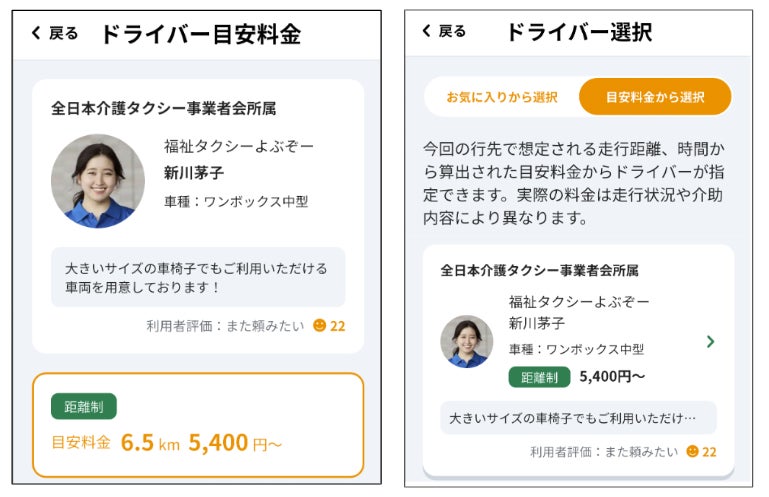Click 距離制 badge in orange fare box

coord(84,406)
